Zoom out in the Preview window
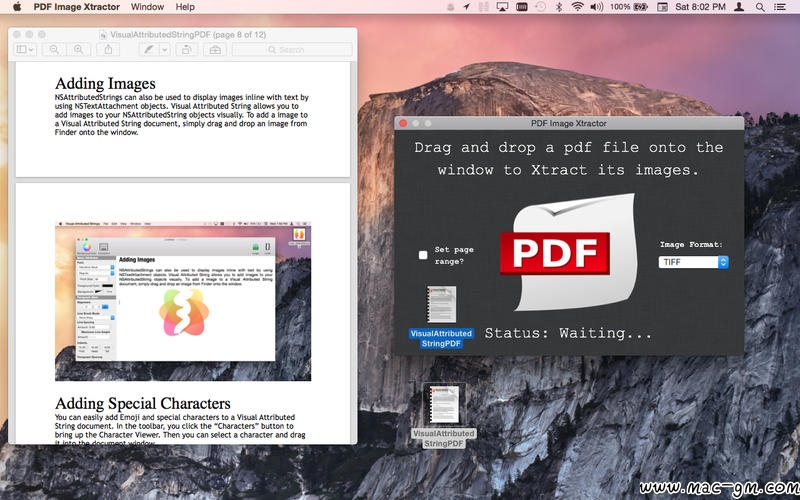This screenshot has width=800, height=500. (x=54, y=49)
